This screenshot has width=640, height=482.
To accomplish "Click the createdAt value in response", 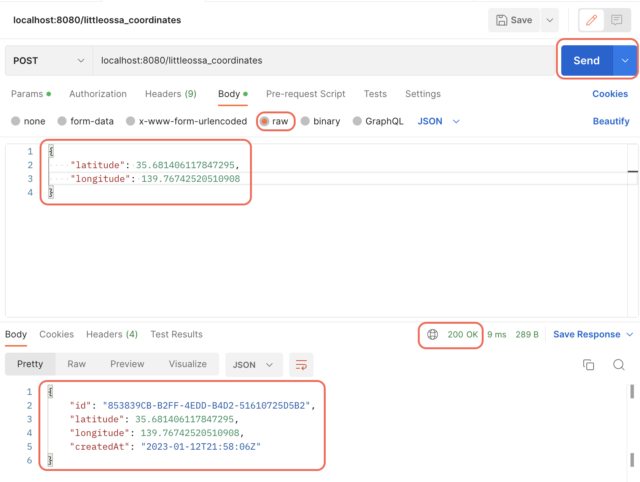I will click(x=200, y=447).
